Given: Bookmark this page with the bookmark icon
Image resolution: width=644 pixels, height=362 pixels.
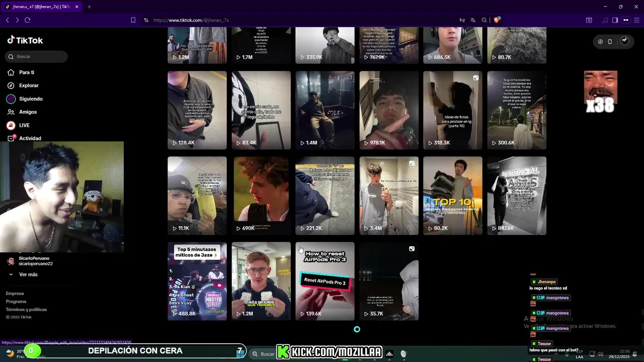Looking at the screenshot, I should pos(133,20).
